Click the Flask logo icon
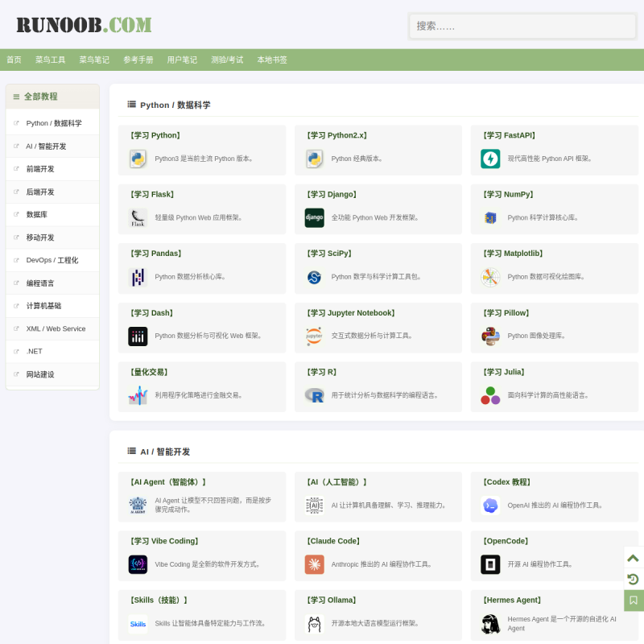The height and width of the screenshot is (644, 644). pos(138,217)
